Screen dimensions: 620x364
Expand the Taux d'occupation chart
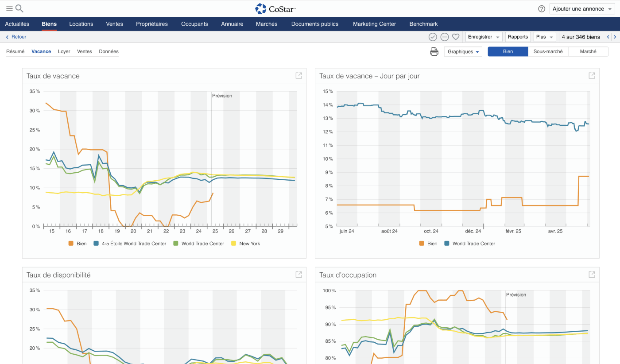(x=592, y=275)
